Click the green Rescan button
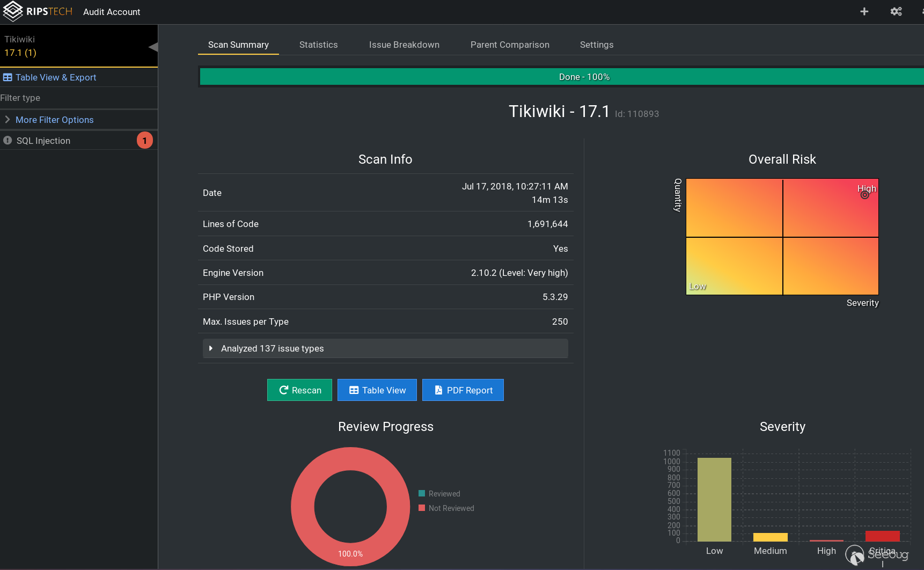The width and height of the screenshot is (924, 570). 299,390
